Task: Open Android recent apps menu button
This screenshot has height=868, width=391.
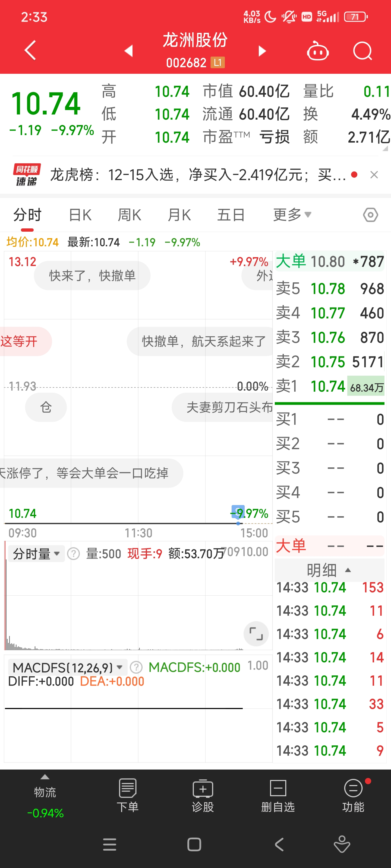Action: 110,844
